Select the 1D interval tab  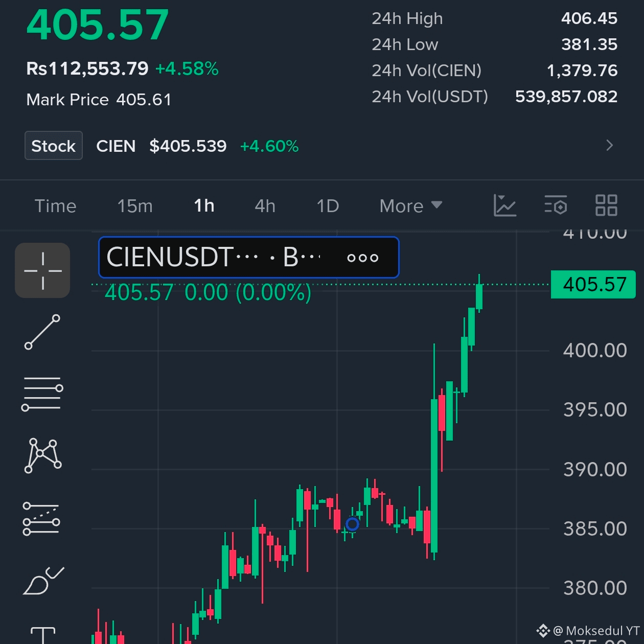coord(328,206)
